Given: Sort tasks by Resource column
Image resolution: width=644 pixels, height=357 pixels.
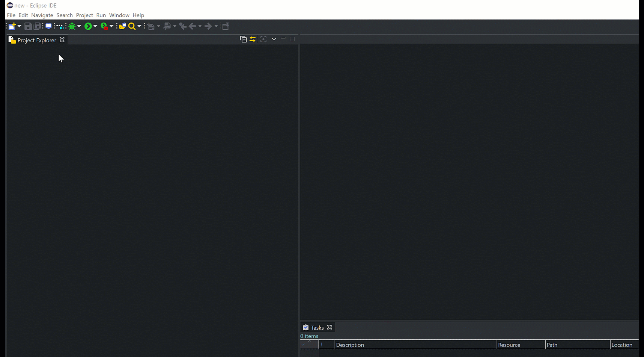Looking at the screenshot, I should click(521, 345).
